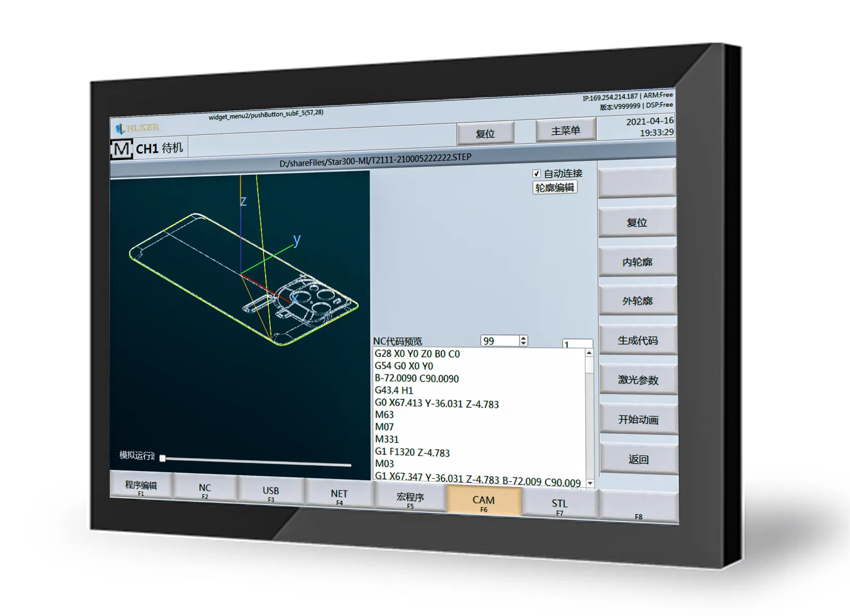
Task: Click the top 复位 button beside 主菜单
Action: coord(485,133)
